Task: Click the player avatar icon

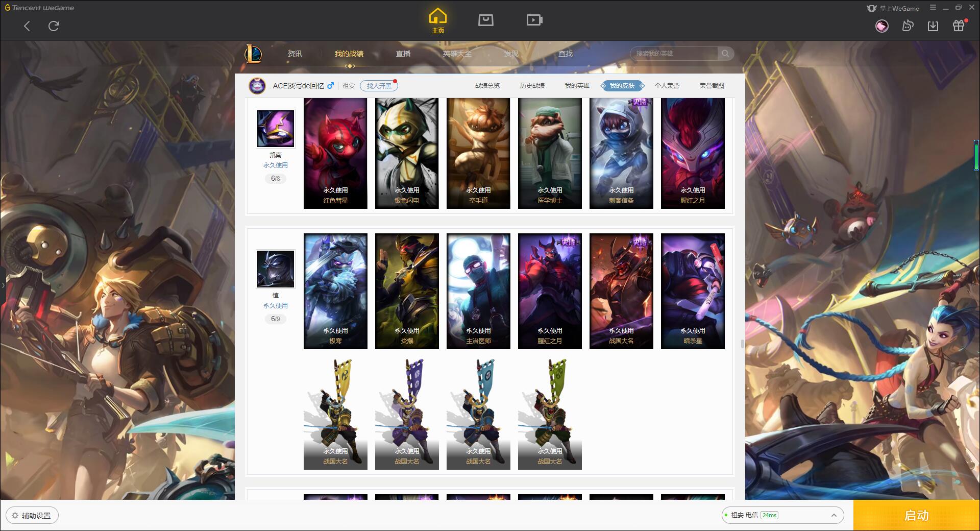Action: coord(258,86)
